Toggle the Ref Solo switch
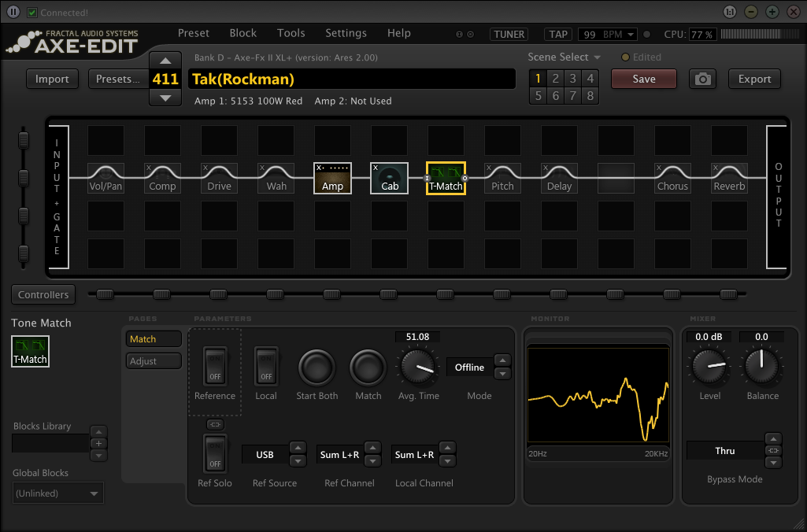This screenshot has width=807, height=532. click(215, 454)
